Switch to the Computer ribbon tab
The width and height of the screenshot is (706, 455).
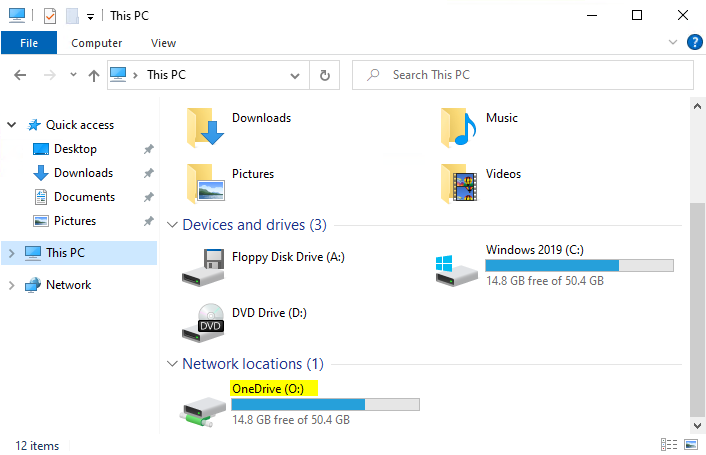(x=97, y=43)
